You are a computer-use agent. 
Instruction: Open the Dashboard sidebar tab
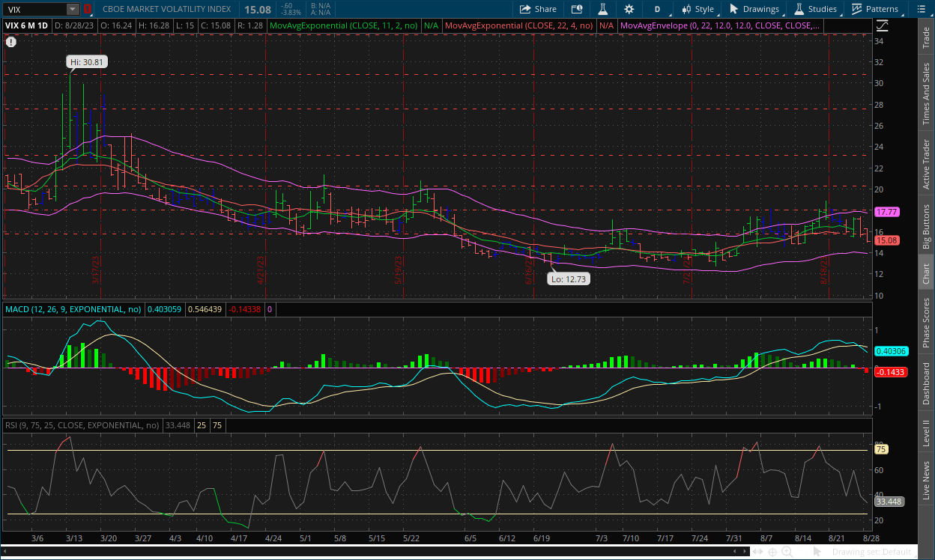927,385
